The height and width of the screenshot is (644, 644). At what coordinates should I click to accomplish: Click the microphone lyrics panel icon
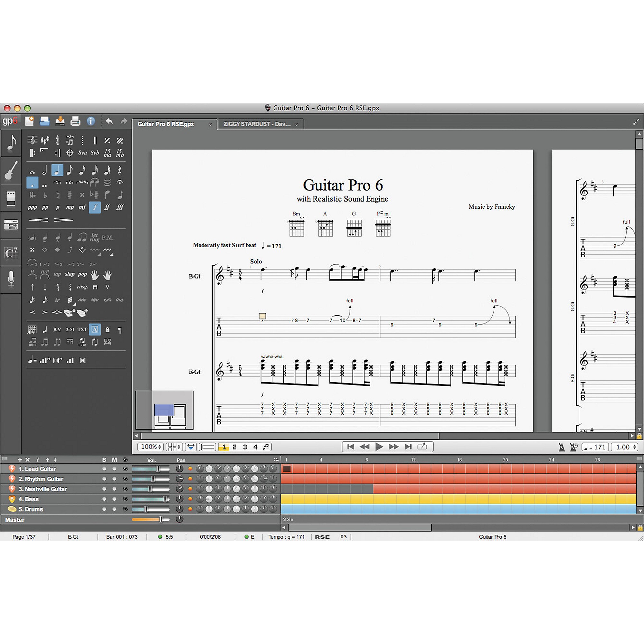[x=11, y=279]
